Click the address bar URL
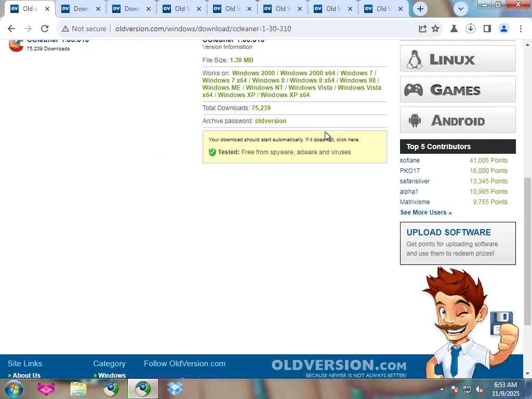The height and width of the screenshot is (399, 532). pos(203,29)
